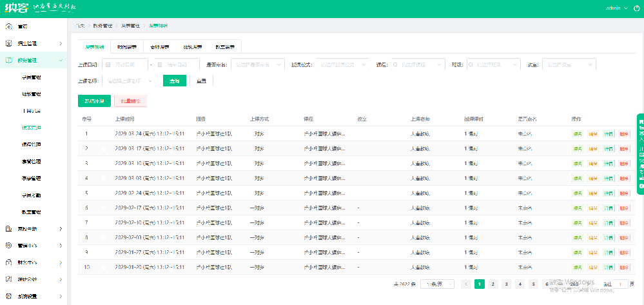Open the teaching mode filter dropdown

coord(343,64)
